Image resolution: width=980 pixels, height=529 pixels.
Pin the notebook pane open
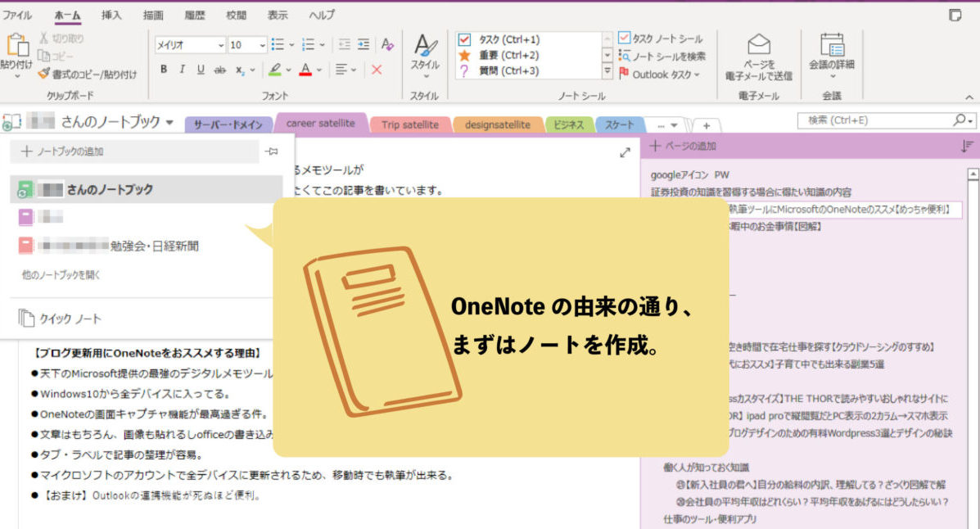[271, 151]
